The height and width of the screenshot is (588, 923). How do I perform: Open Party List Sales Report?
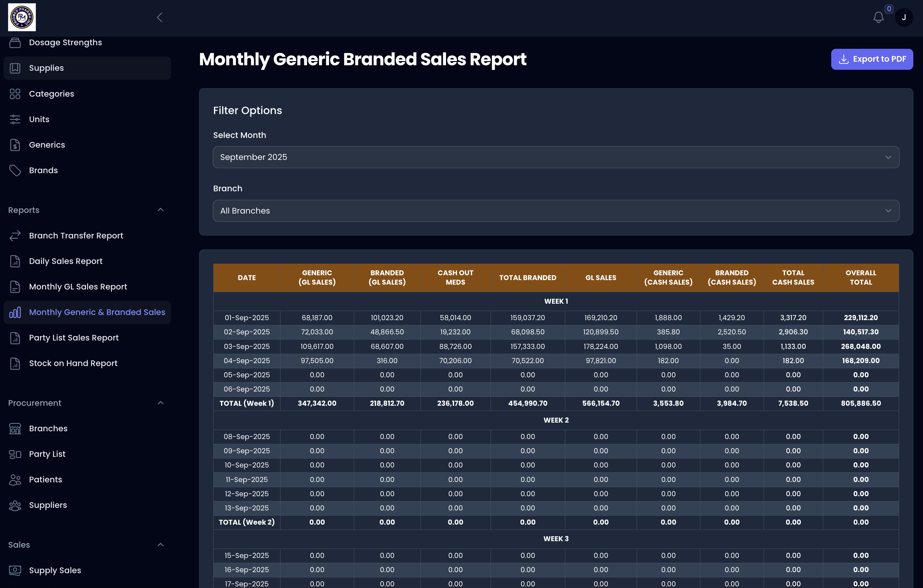(x=74, y=338)
